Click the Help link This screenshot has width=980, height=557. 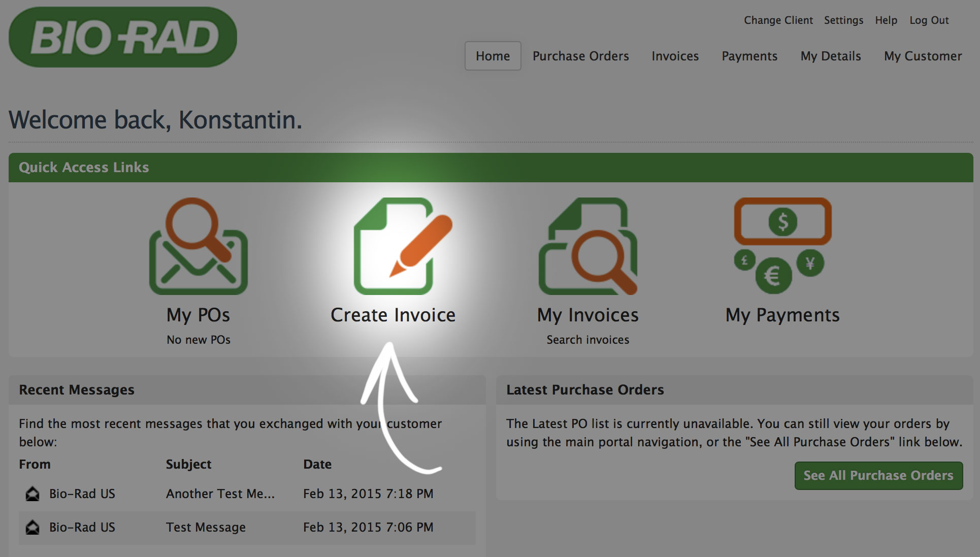tap(886, 20)
